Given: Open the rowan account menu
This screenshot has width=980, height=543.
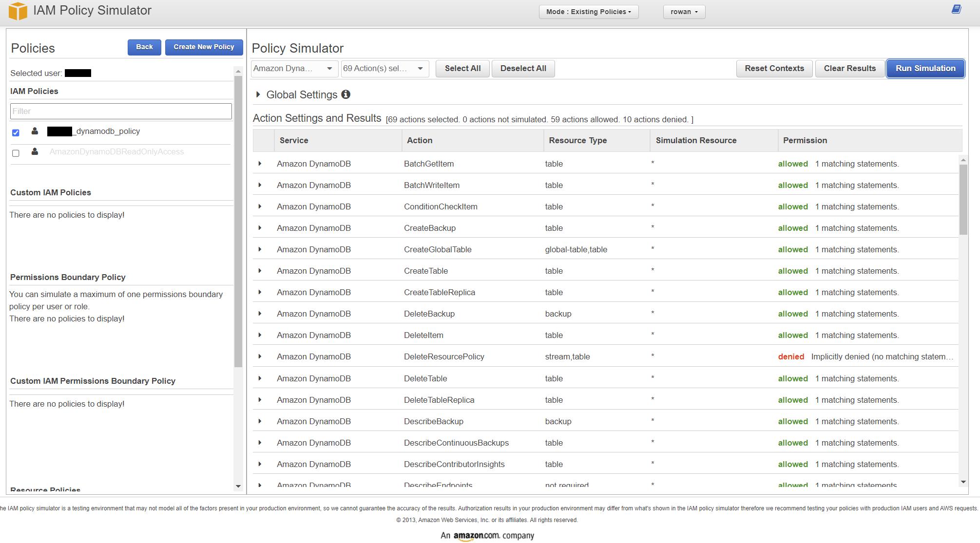Looking at the screenshot, I should coord(684,12).
